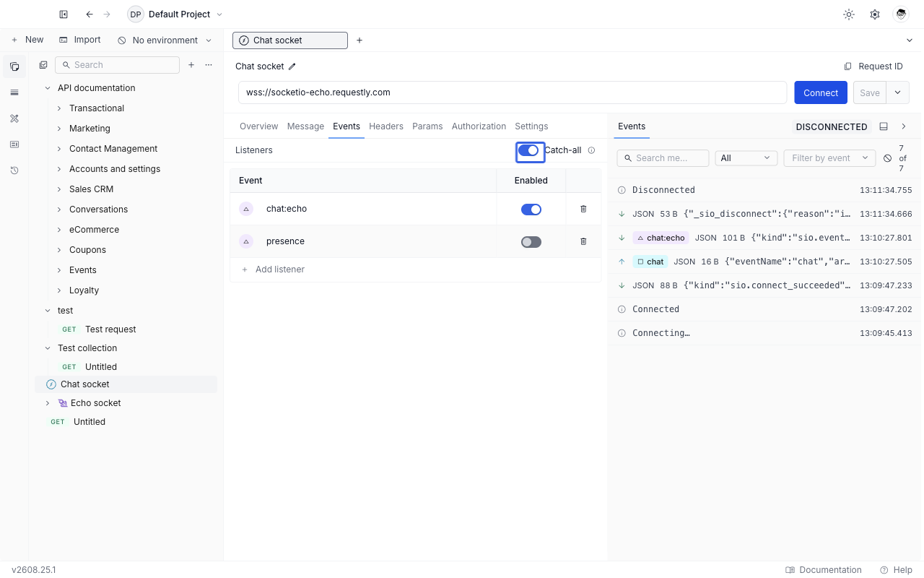This screenshot has height=578, width=924.
Task: Add new collection with plus icon beside search
Action: point(191,65)
